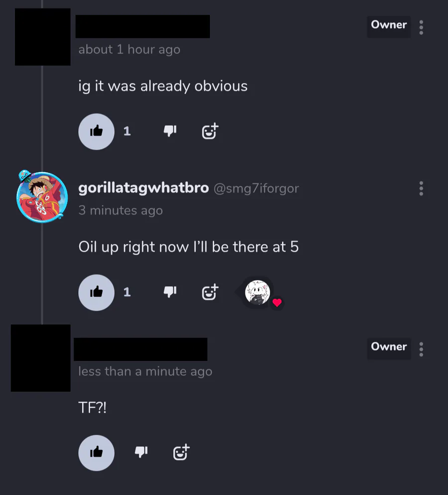Open options menu for the "TF?!" comment
This screenshot has width=448, height=495.
click(421, 349)
